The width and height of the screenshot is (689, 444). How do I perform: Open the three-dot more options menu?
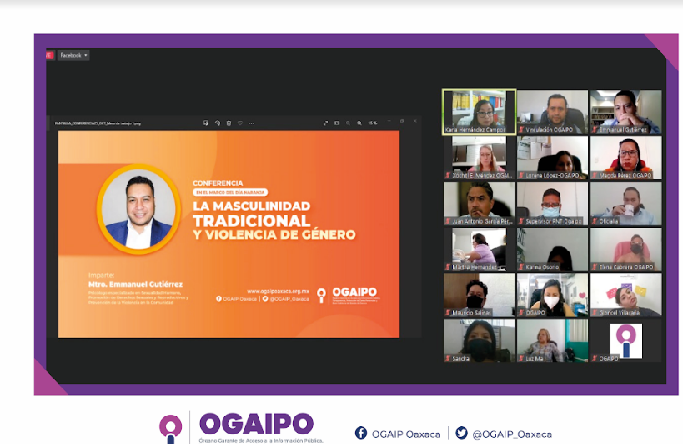(x=252, y=123)
